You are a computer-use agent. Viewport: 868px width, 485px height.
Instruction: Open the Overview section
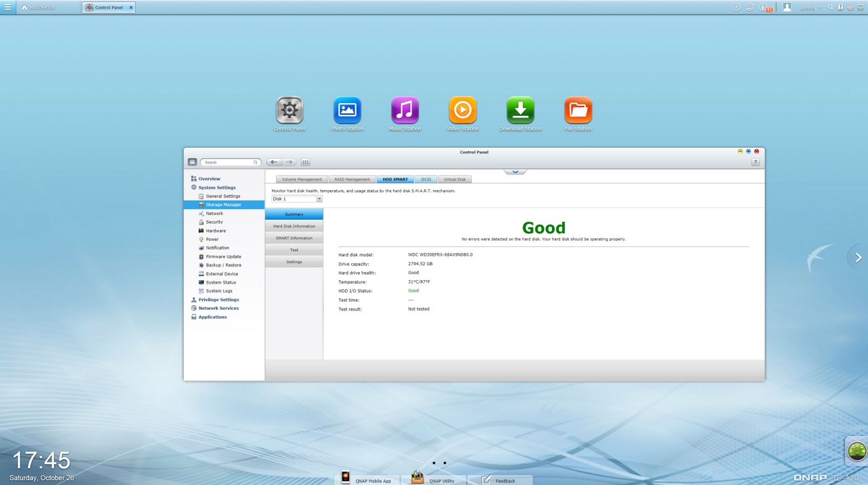click(205, 179)
